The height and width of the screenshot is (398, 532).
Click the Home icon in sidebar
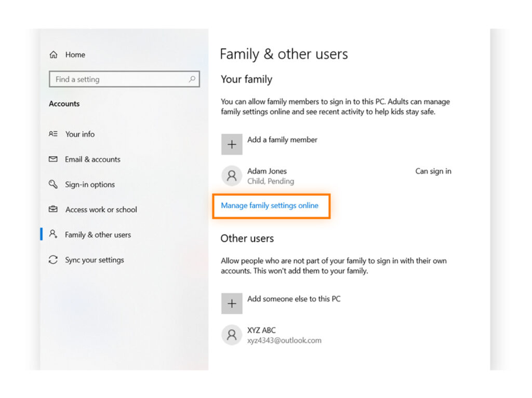tap(54, 54)
